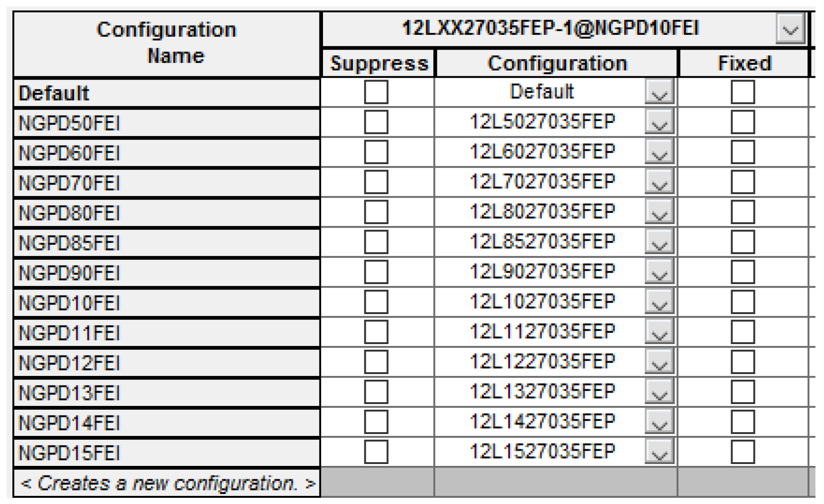824x504 pixels.
Task: Select the 12L1127035FEP configuration cell
Action: click(x=542, y=332)
